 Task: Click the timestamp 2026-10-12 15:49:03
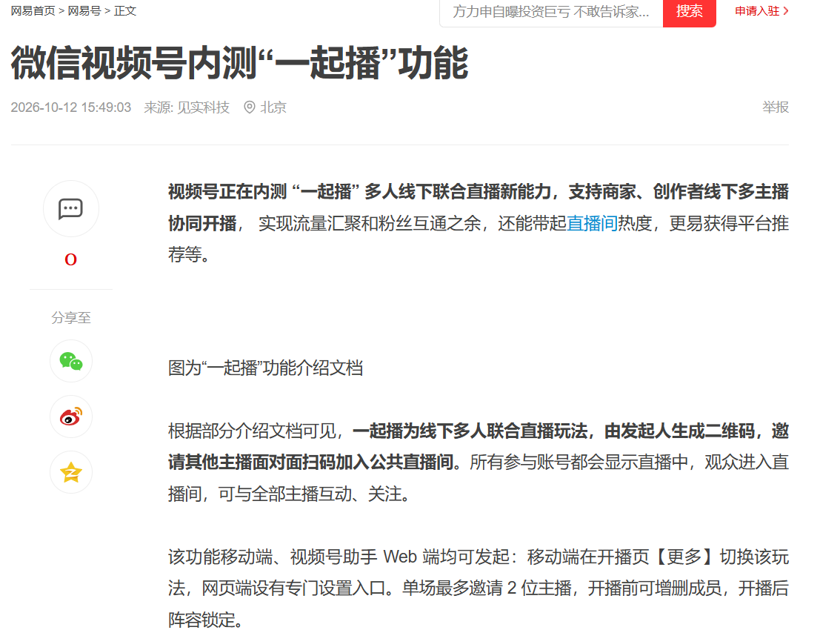(70, 107)
